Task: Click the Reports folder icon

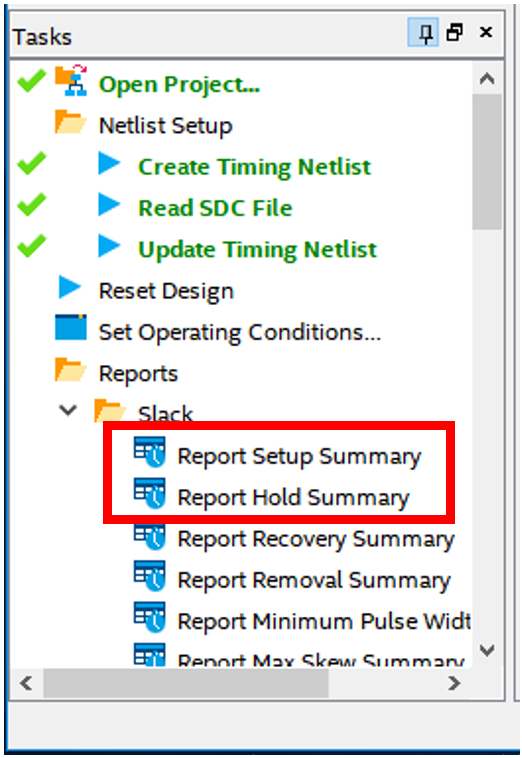Action: tap(71, 370)
